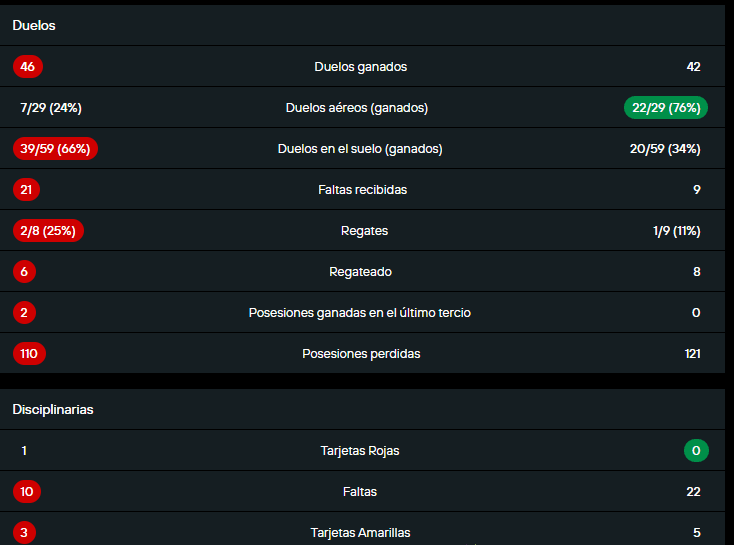Click the red 2/8 (25%) regates badge
Viewport: 734px width, 545px height.
point(48,231)
